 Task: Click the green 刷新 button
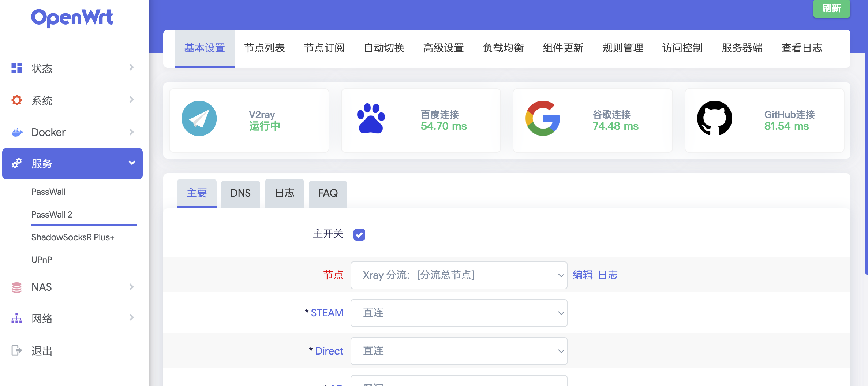pos(831,8)
